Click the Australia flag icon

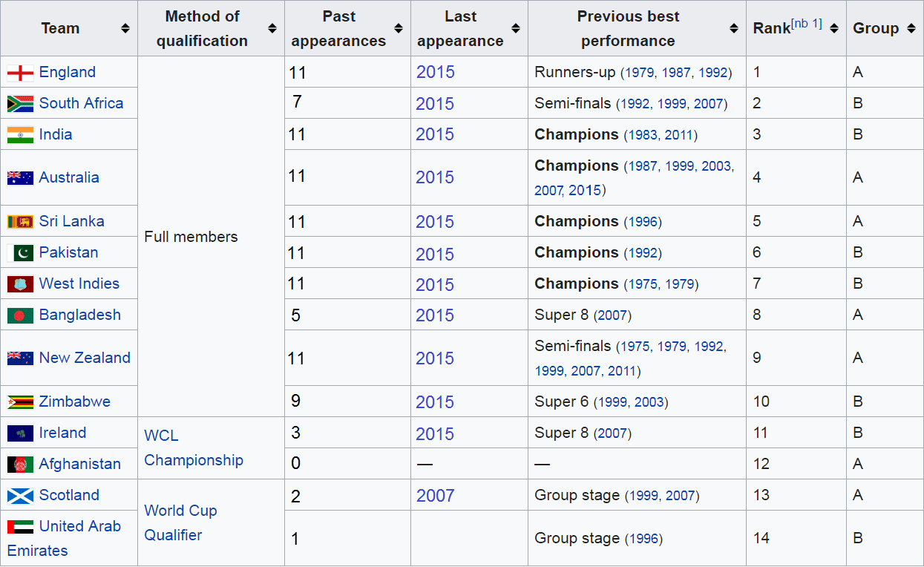click(x=20, y=178)
